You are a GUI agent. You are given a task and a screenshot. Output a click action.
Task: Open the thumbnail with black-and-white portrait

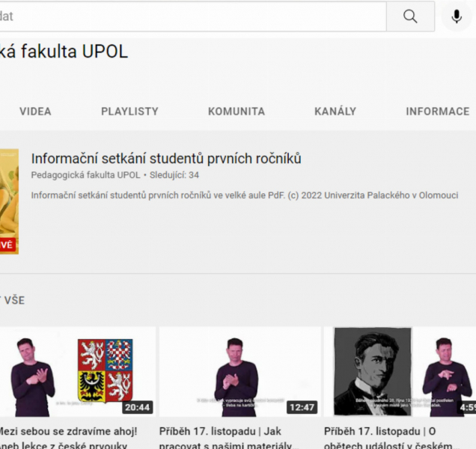[x=400, y=371]
